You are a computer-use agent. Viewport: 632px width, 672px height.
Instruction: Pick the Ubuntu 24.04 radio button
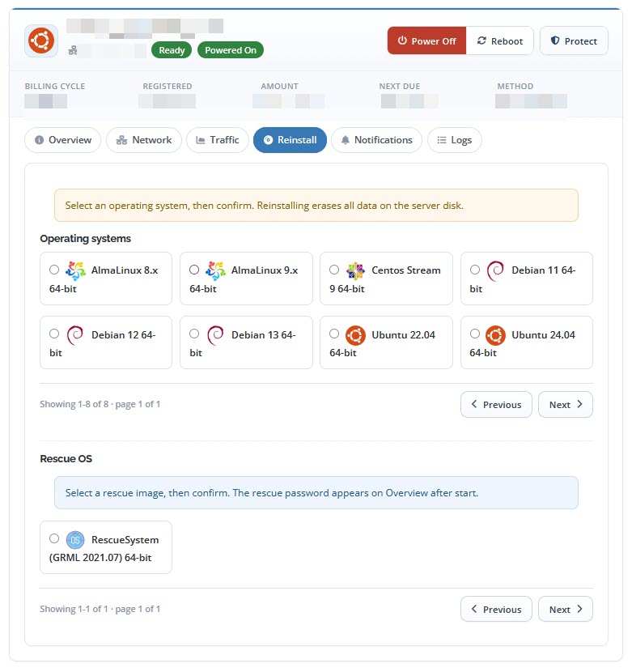475,334
